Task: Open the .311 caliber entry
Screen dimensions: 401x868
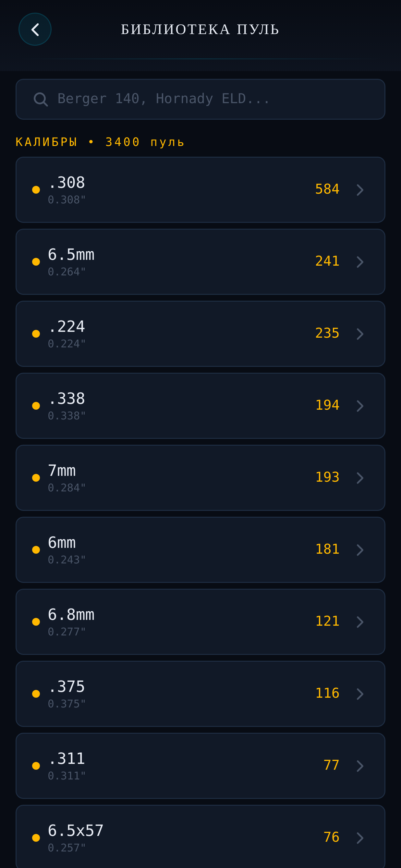Action: click(x=200, y=766)
